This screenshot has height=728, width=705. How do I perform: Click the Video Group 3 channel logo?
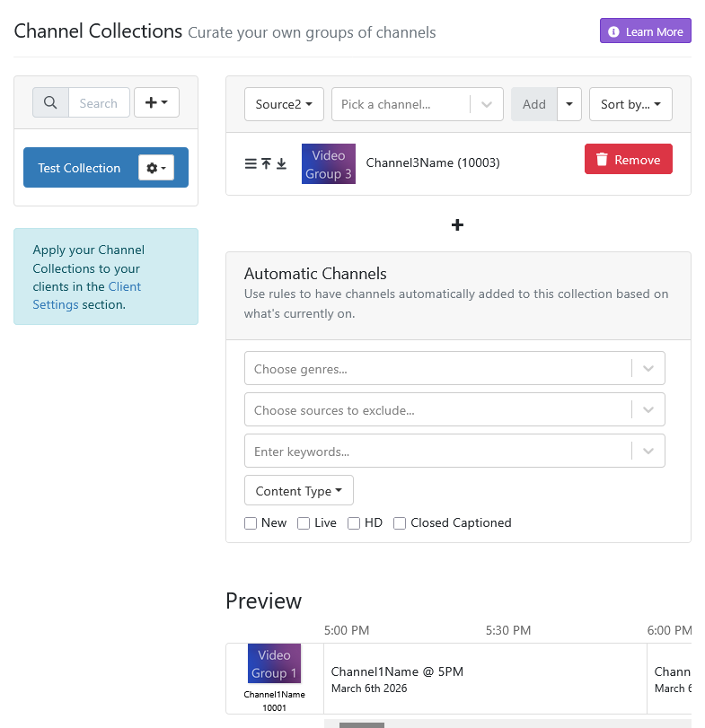click(x=329, y=164)
